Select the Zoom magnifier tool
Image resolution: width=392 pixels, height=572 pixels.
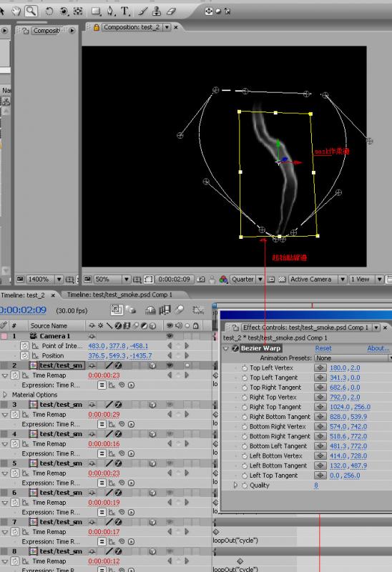pos(31,11)
